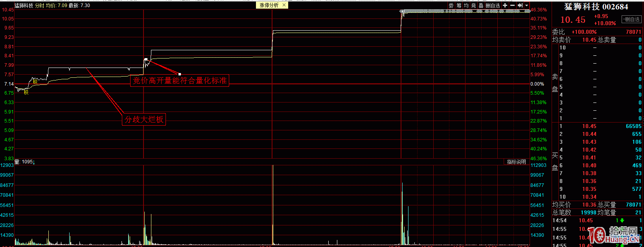The width and height of the screenshot is (644, 247).
Task: Open the 指标说明 link
Action: click(516, 162)
